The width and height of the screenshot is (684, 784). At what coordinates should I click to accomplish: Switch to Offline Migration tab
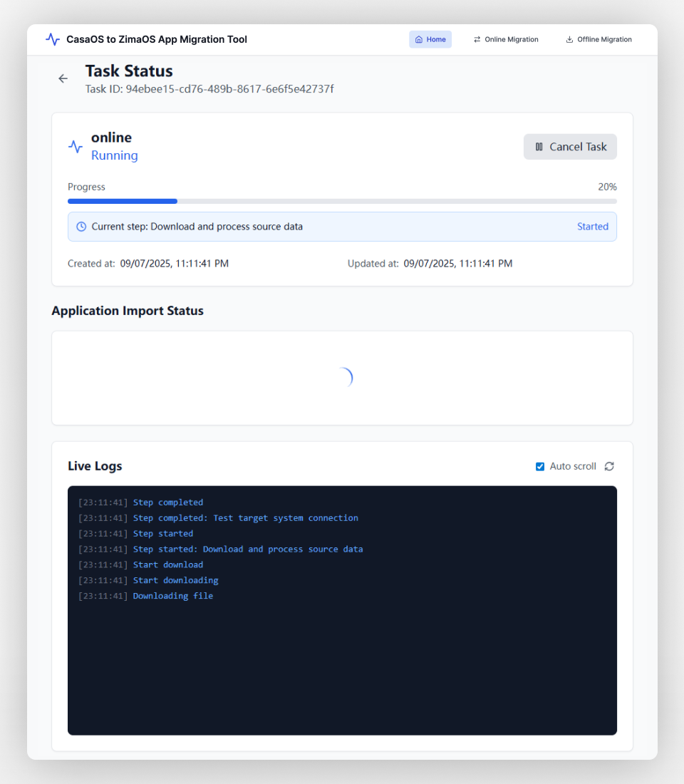(x=598, y=39)
